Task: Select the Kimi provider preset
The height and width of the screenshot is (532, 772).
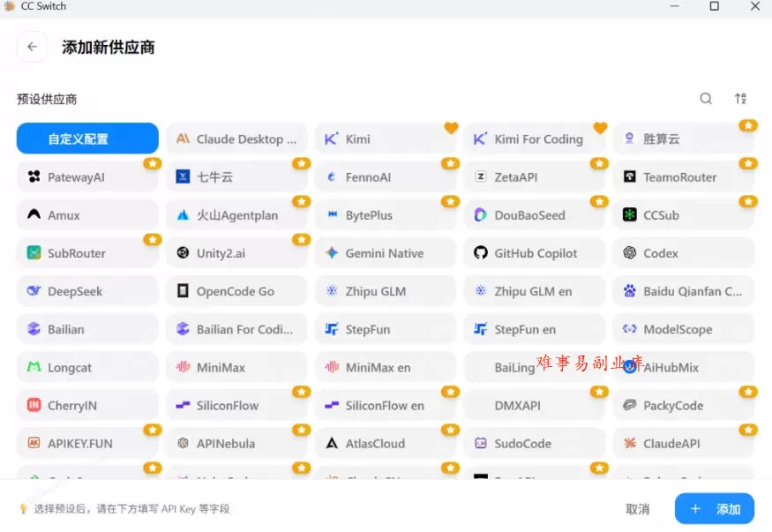Action: [386, 139]
